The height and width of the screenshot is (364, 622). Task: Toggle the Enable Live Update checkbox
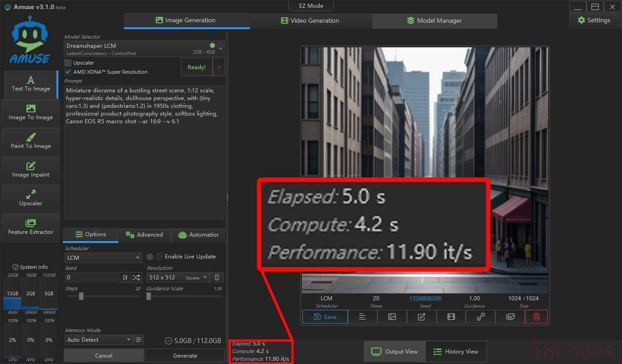pos(159,257)
